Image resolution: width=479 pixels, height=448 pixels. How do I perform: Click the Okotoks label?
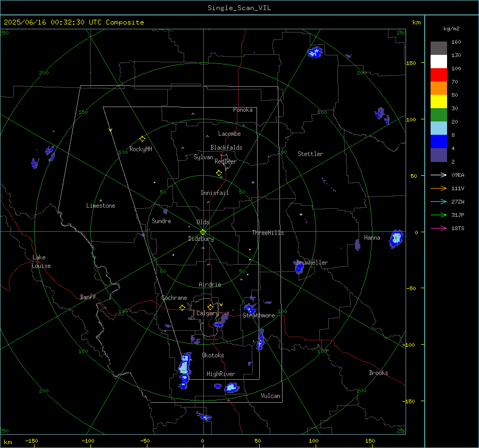[213, 356]
